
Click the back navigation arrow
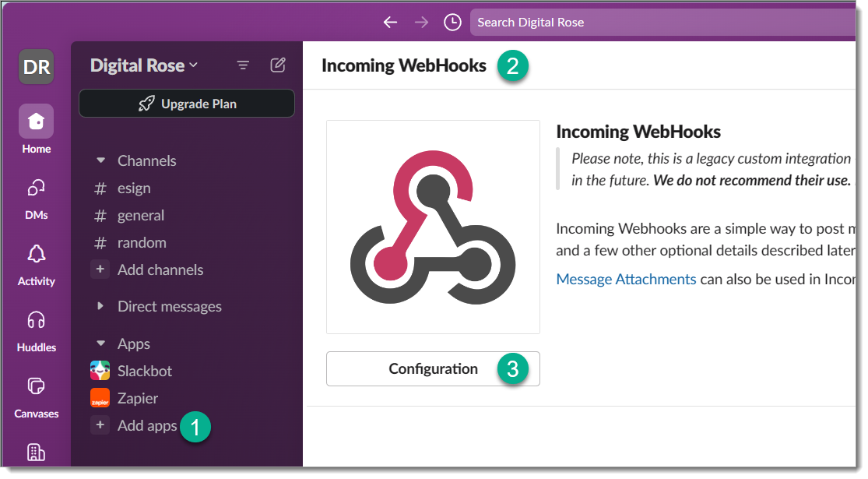coord(390,23)
